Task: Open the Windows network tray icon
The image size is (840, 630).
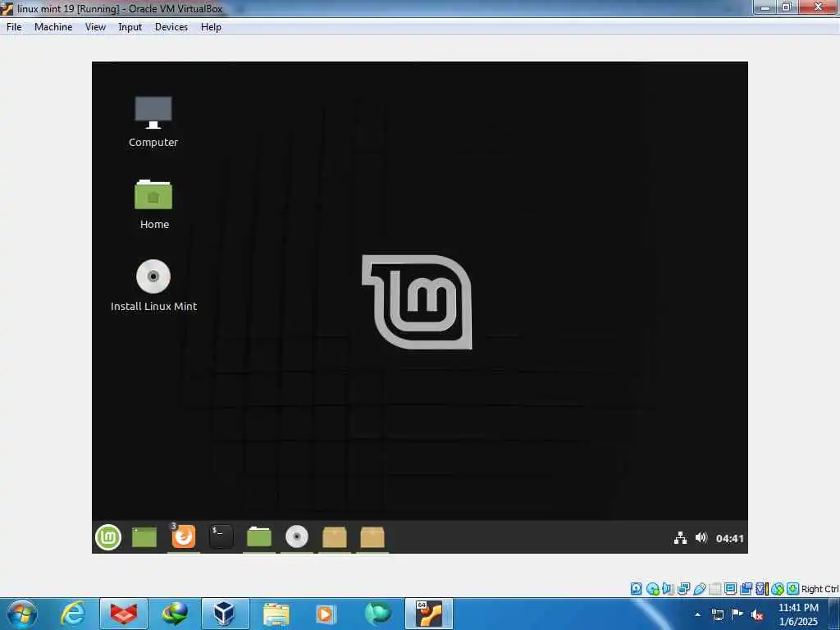Action: (717, 614)
